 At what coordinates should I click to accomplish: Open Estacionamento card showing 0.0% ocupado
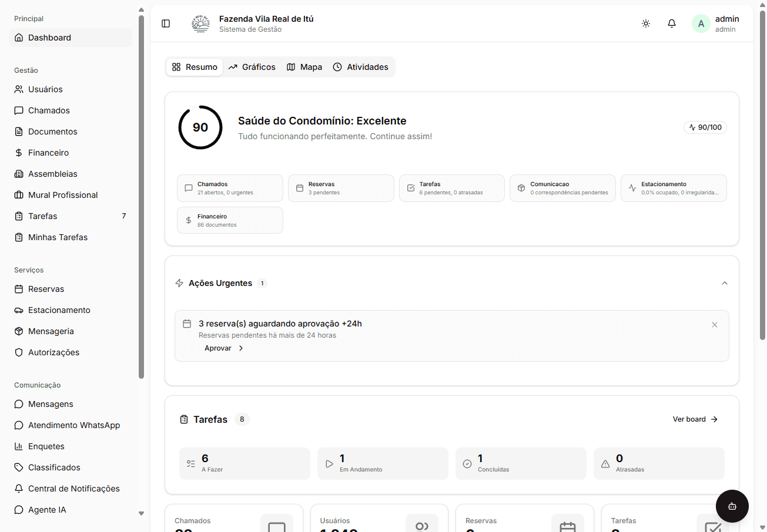[x=674, y=188]
